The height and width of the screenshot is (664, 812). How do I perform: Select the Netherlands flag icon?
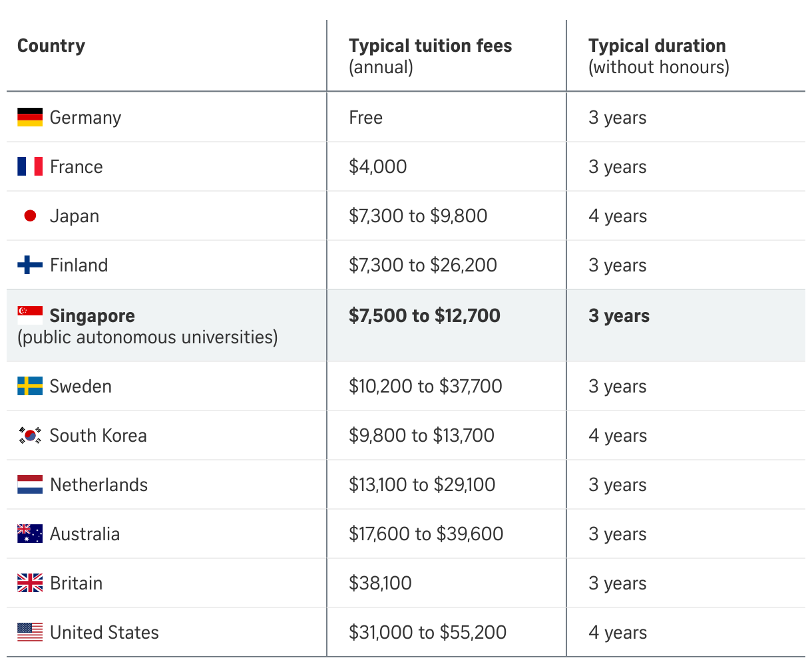[x=30, y=484]
